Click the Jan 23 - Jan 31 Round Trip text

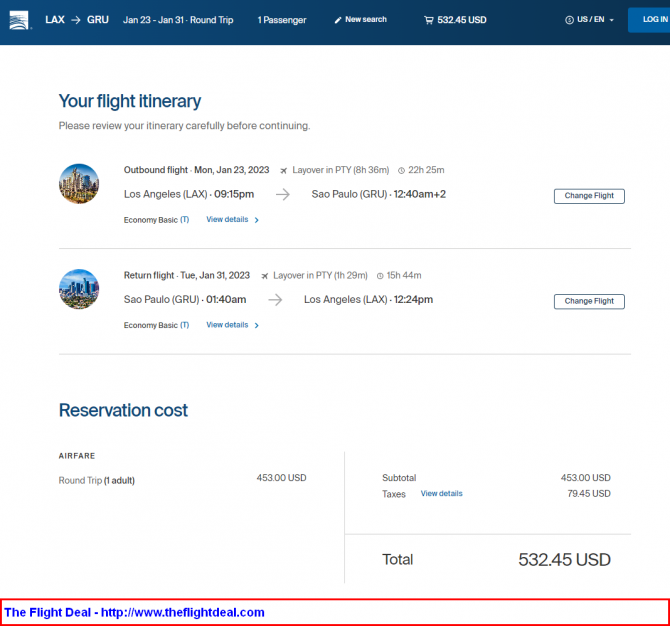pos(178,20)
